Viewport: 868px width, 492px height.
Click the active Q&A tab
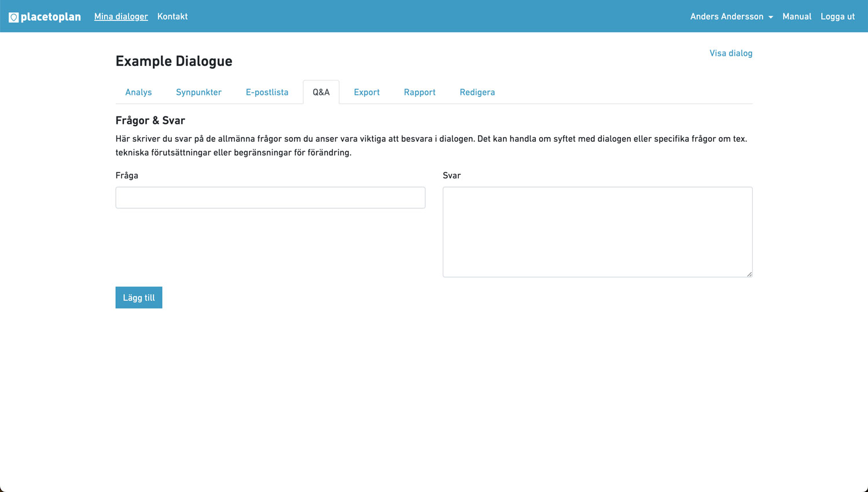pyautogui.click(x=321, y=93)
